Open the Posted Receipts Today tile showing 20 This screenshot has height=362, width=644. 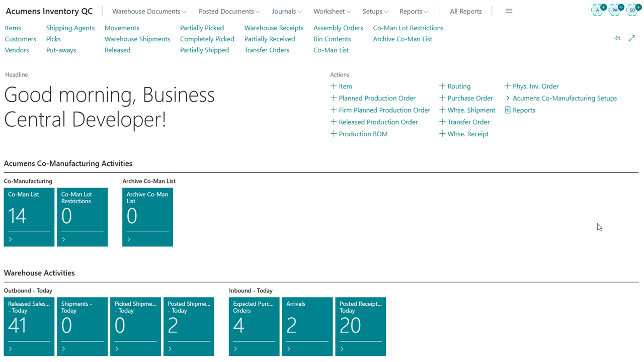click(x=360, y=326)
